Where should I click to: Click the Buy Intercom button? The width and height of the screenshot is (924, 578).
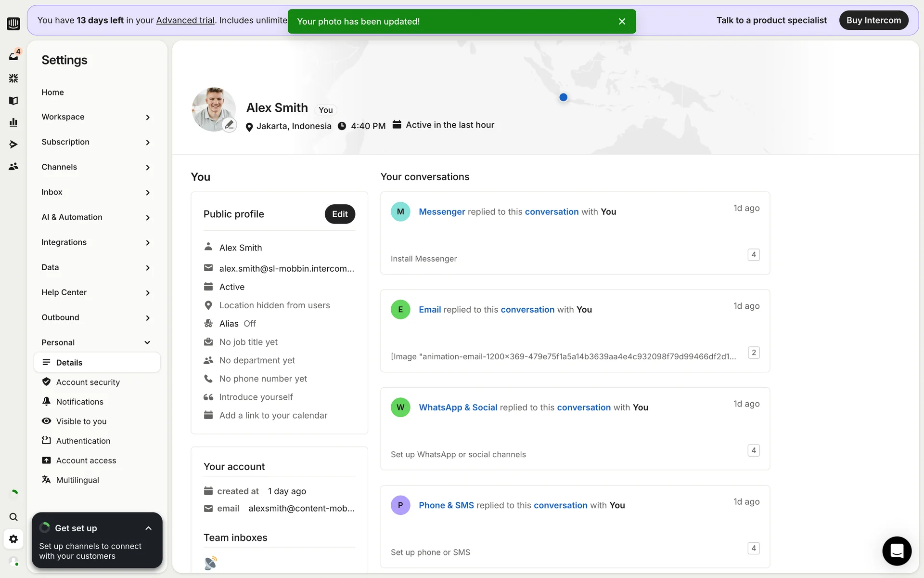tap(873, 20)
